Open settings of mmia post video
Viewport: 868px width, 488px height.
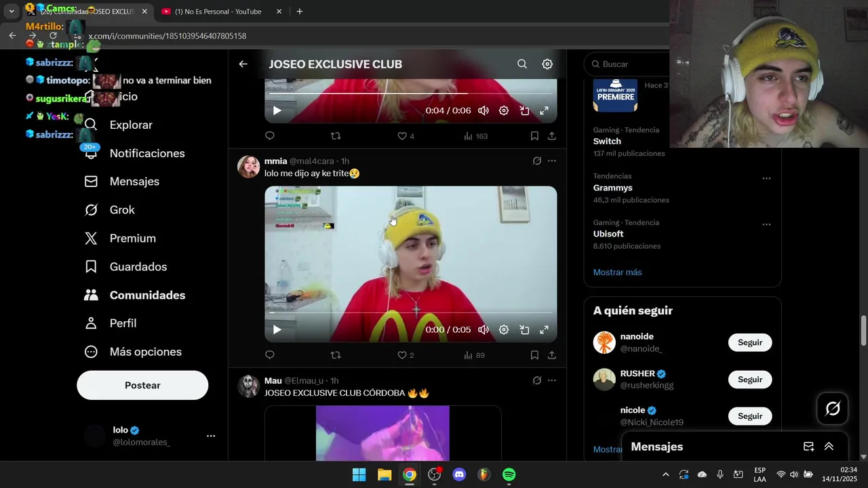point(504,329)
